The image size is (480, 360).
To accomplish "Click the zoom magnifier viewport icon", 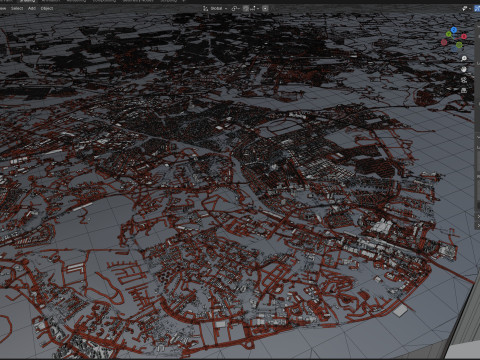I will 464,58.
